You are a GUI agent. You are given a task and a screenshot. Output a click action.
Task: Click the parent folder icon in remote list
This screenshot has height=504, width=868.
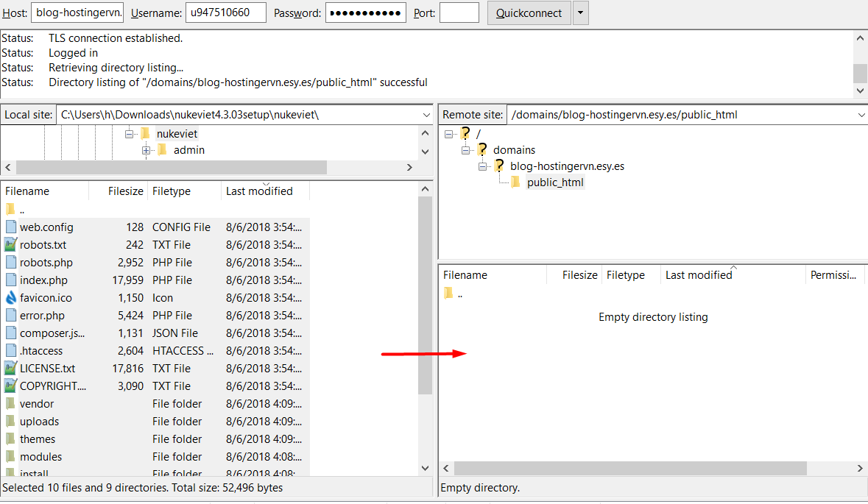pyautogui.click(x=448, y=294)
